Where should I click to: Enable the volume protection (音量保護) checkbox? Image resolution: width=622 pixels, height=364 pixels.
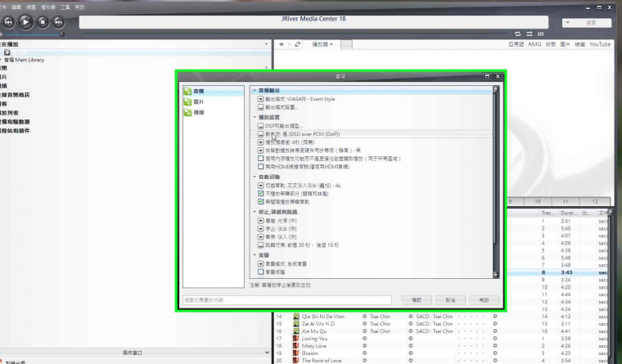(260, 272)
